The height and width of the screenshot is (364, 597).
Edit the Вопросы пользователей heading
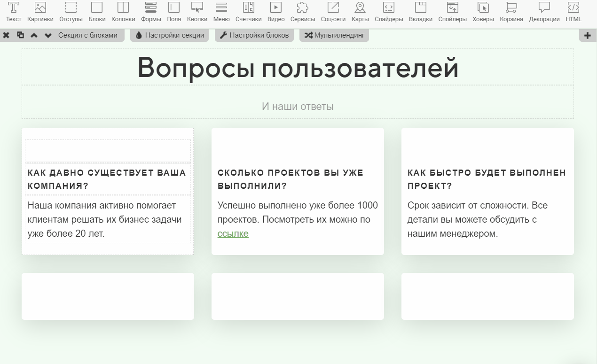298,68
